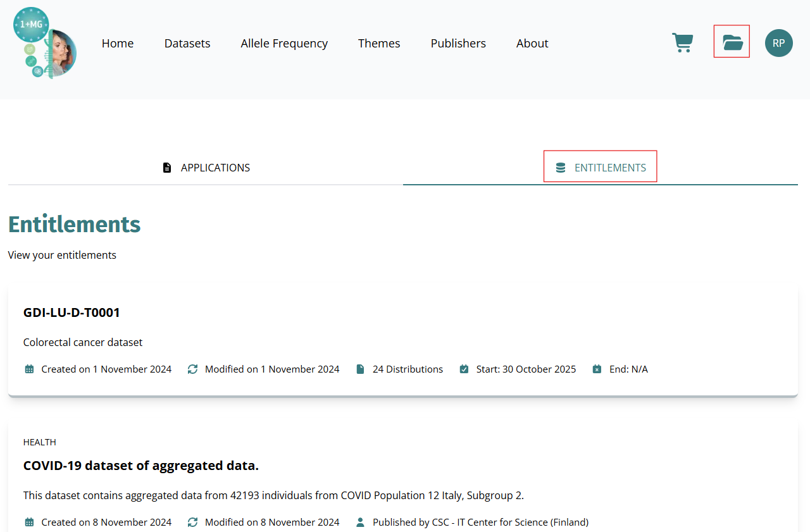Click the Entitlements page heading
This screenshot has height=532, width=810.
[75, 225]
